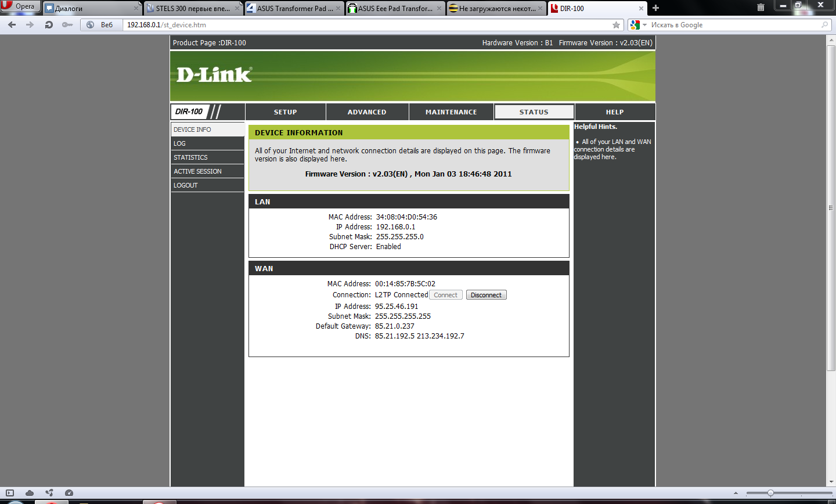The image size is (836, 504).
Task: Click the scrollbar up arrow
Action: (x=831, y=39)
